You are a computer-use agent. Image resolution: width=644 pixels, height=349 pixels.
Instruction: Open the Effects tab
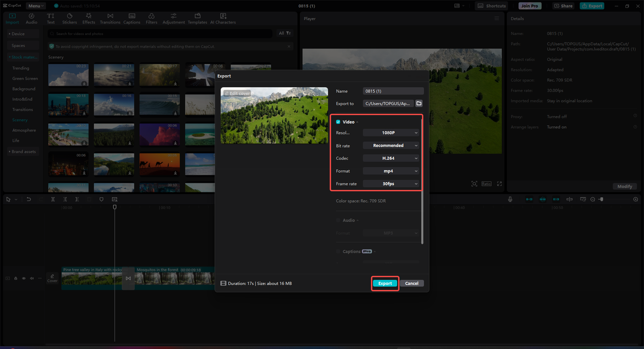(x=89, y=19)
